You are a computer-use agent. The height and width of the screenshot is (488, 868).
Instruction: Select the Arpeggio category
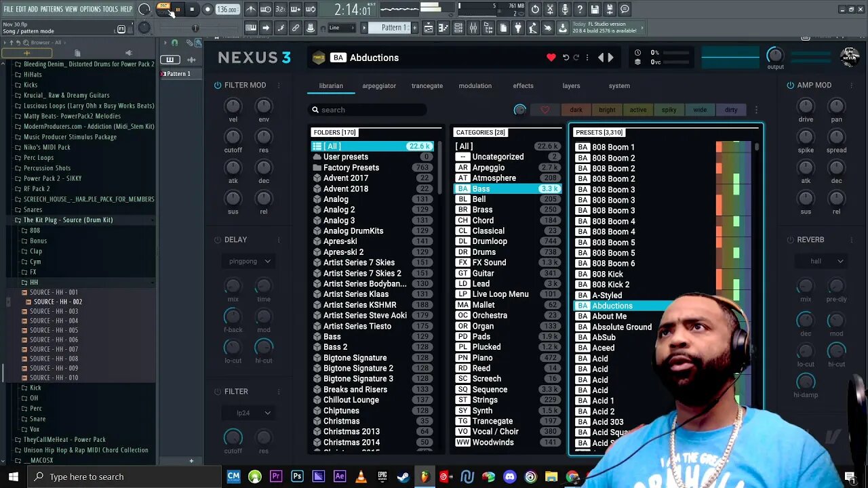click(507, 167)
